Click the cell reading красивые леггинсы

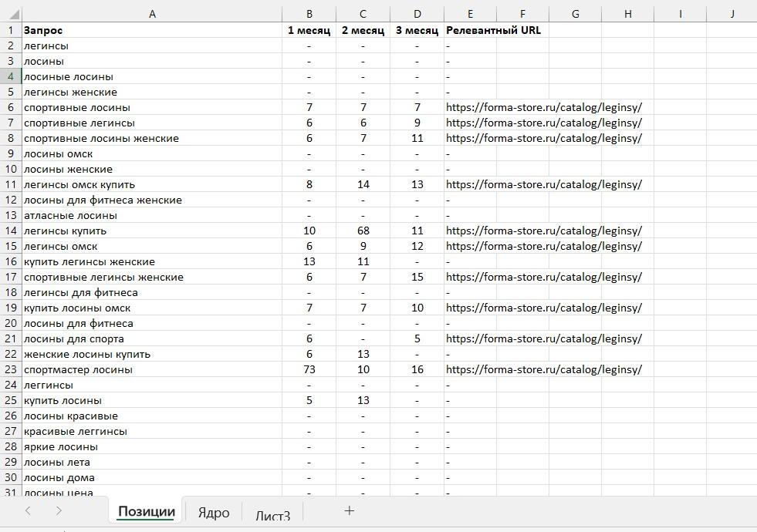[x=152, y=431]
